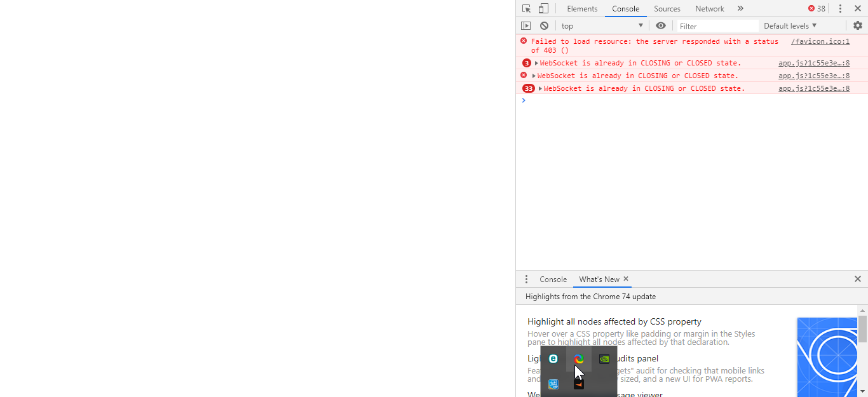Create live expression with the eye icon

[661, 25]
